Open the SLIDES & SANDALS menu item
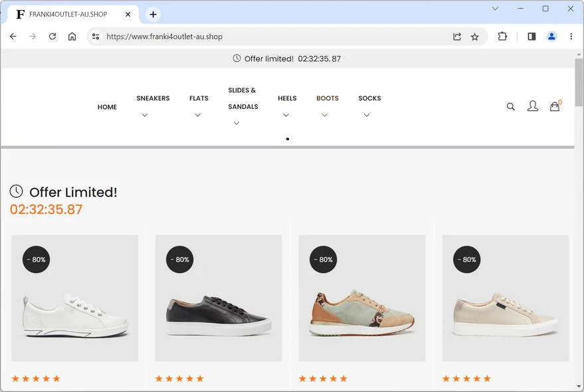The width and height of the screenshot is (584, 392). click(243, 98)
